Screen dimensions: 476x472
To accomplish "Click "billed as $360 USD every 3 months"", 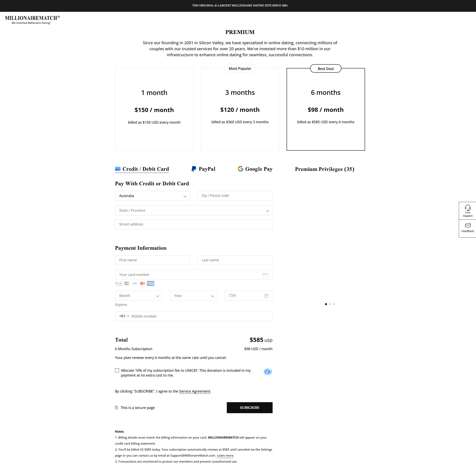I will 240,122.
